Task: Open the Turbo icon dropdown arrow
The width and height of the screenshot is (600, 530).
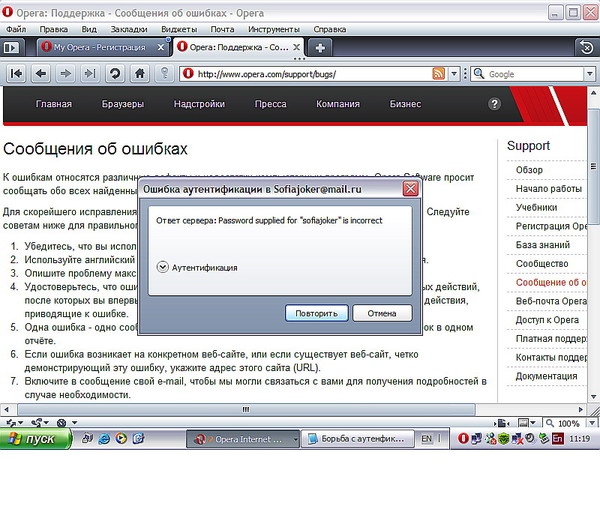Action: pyautogui.click(x=74, y=422)
